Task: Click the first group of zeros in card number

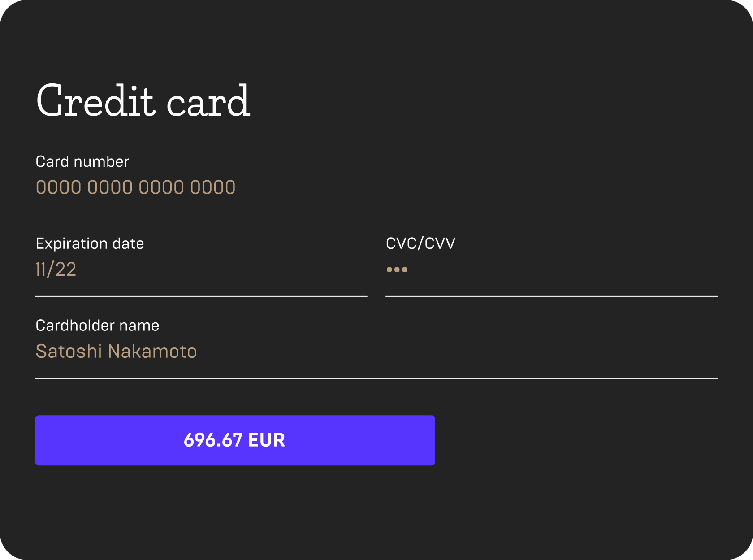Action: pyautogui.click(x=59, y=187)
